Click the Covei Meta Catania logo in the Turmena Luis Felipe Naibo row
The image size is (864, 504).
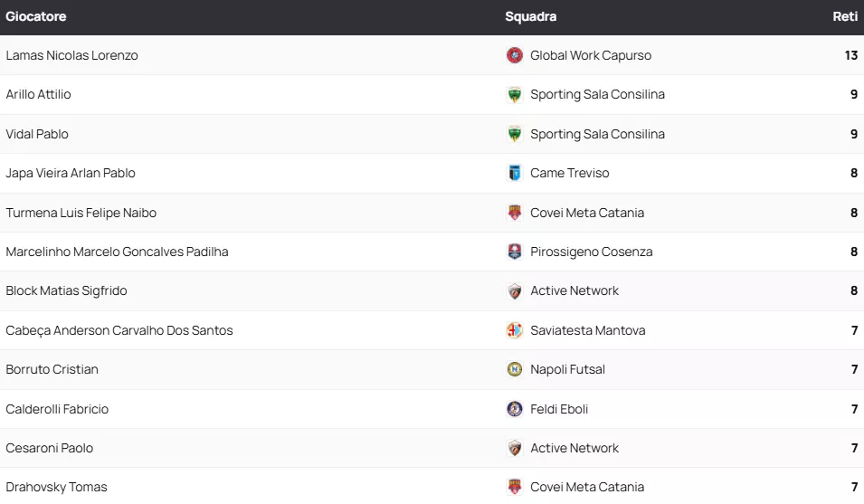click(515, 213)
